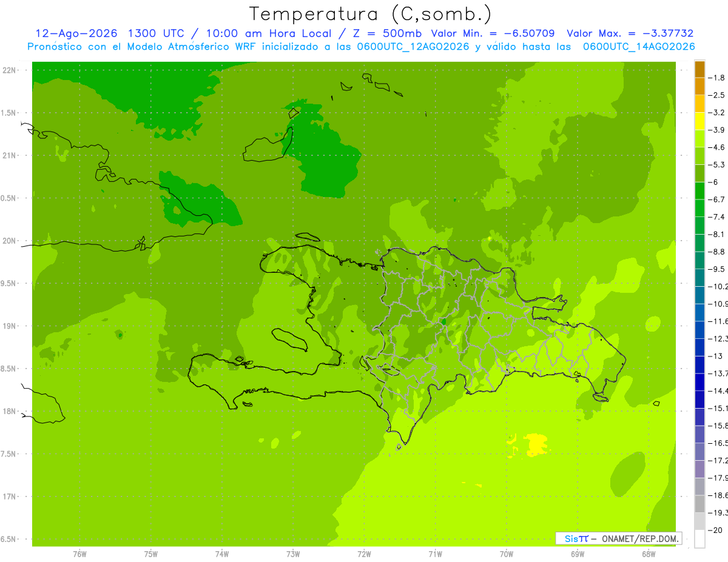The image size is (728, 562).
Task: Pick the purple legend swatch between -17.2 and -17.9
Action: tap(699, 469)
